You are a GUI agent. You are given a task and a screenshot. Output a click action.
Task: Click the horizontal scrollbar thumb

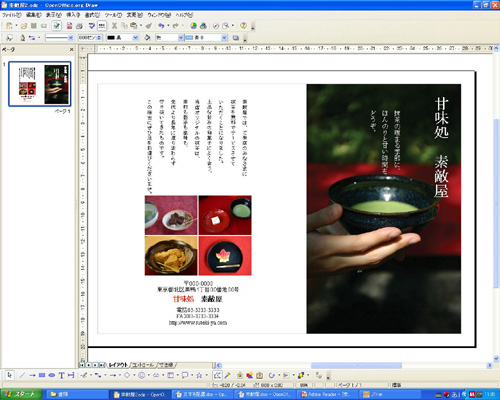tap(356, 365)
